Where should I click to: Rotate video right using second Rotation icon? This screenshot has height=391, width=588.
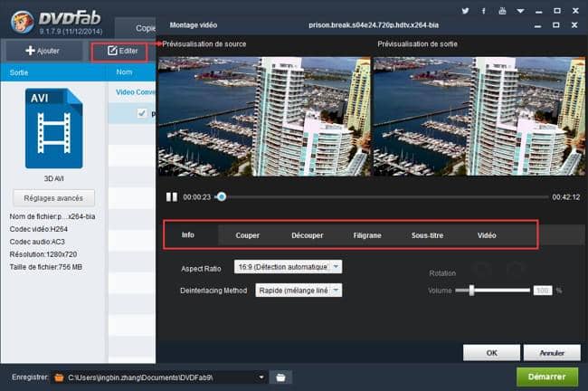[x=516, y=269]
